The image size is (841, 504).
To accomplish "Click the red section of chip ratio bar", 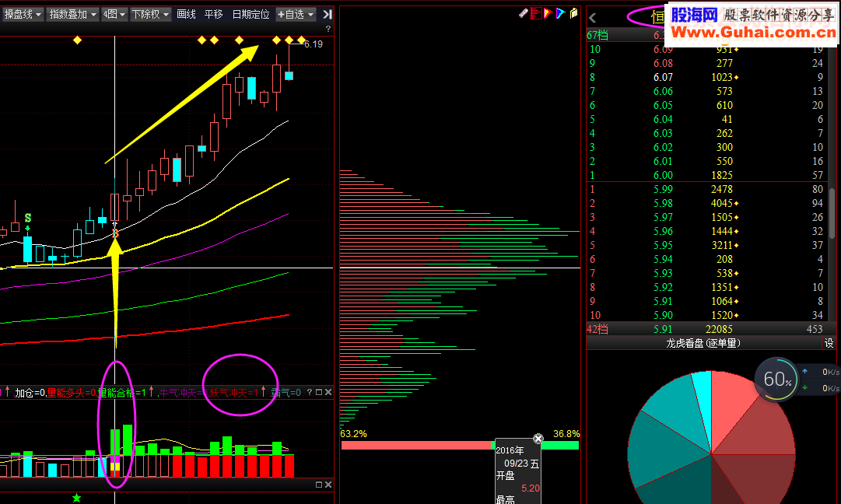I will [x=416, y=445].
